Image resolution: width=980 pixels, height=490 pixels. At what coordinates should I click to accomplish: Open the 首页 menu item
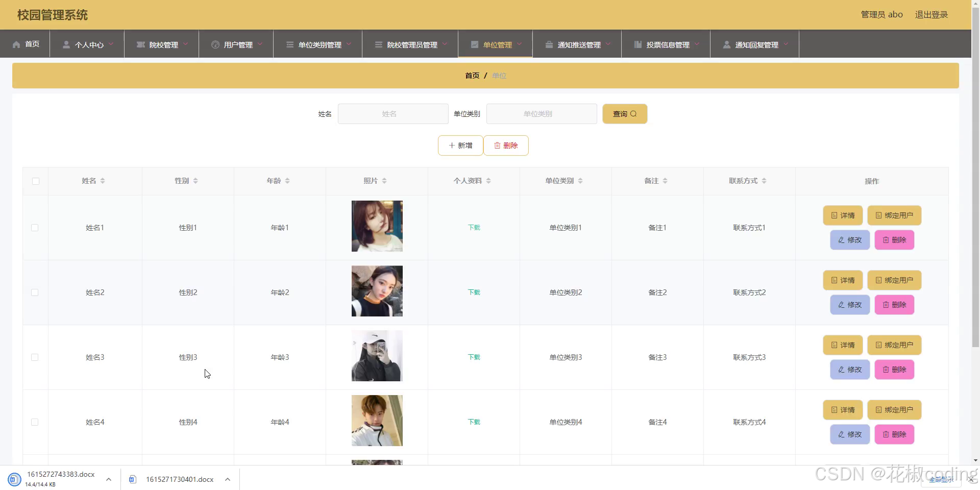[x=26, y=44]
